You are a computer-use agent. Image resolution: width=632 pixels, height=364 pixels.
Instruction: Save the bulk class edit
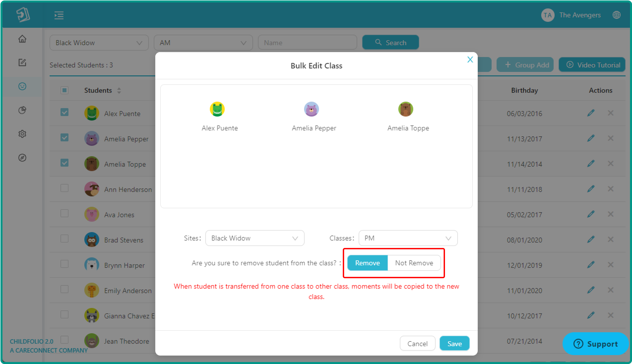pyautogui.click(x=454, y=343)
